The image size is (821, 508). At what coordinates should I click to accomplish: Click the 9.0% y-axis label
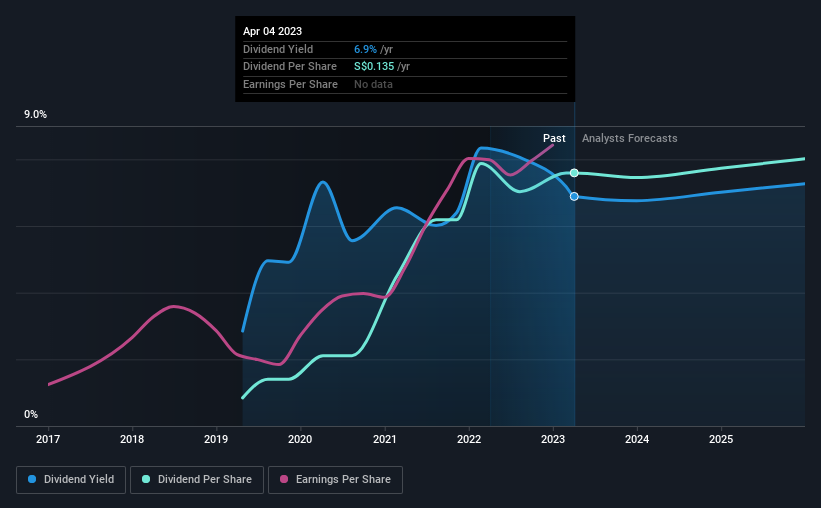click(35, 115)
